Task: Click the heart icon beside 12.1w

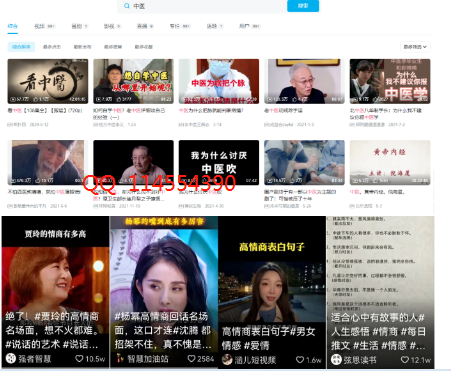Action: 405,360
